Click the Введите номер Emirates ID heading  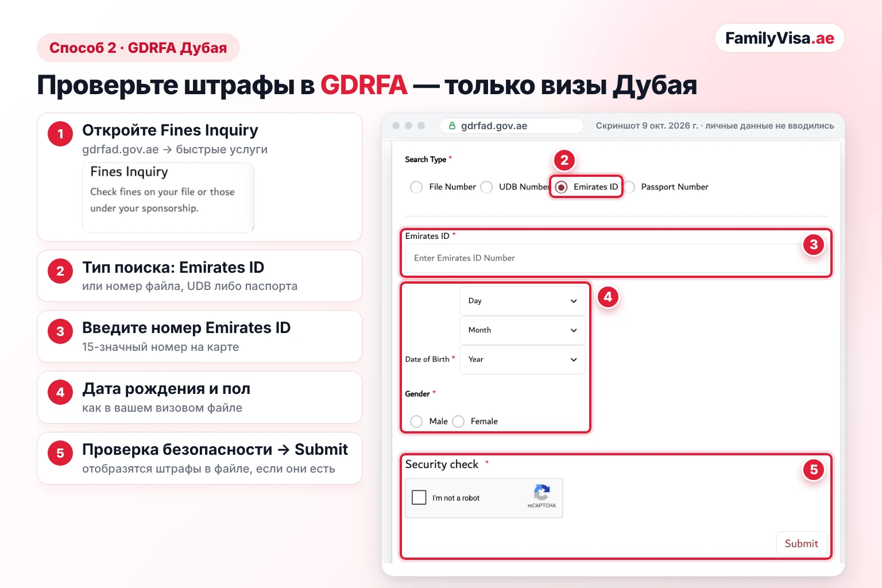click(186, 328)
